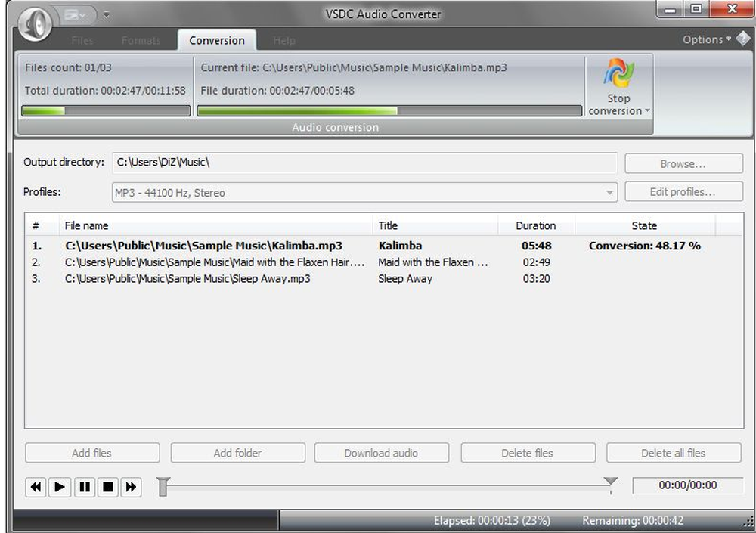Click the Elapsed time status text
Image resolution: width=756 pixels, height=533 pixels.
click(x=492, y=520)
